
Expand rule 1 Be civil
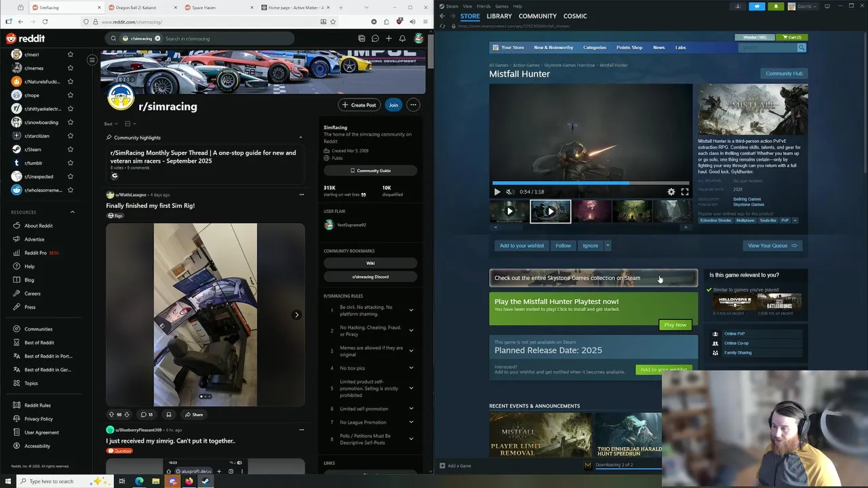[x=411, y=310]
